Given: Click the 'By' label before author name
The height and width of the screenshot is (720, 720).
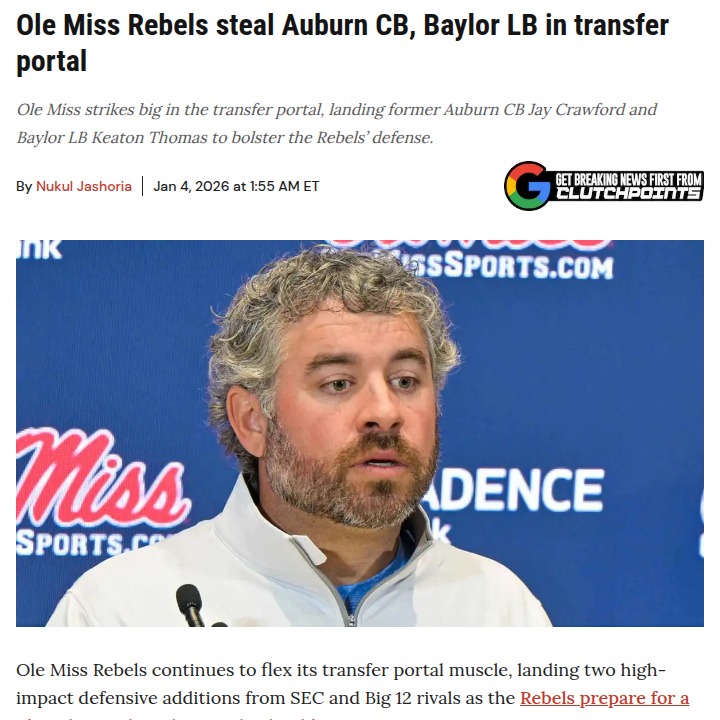Looking at the screenshot, I should (x=24, y=186).
